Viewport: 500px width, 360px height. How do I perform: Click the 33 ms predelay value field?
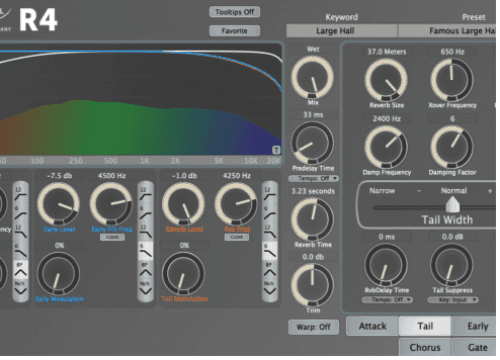313,115
